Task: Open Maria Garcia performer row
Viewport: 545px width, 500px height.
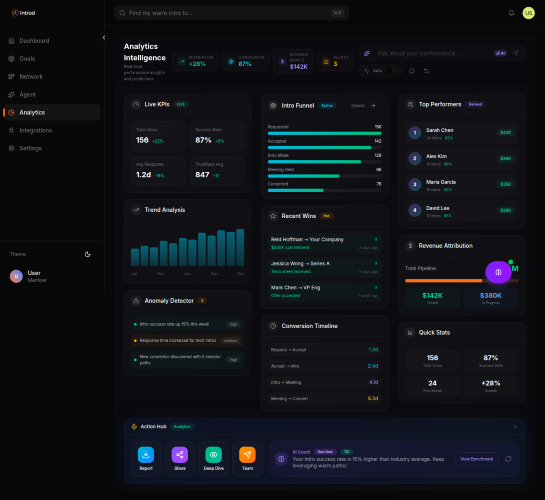Action: (462, 185)
